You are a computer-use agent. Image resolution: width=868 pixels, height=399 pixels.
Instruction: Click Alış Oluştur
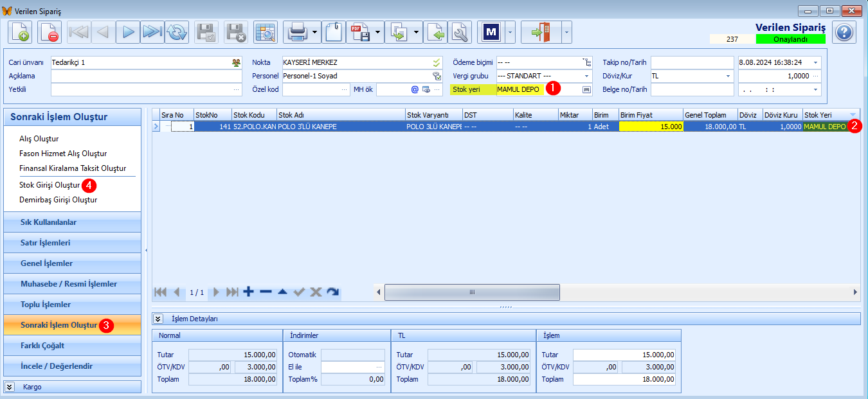(x=39, y=139)
